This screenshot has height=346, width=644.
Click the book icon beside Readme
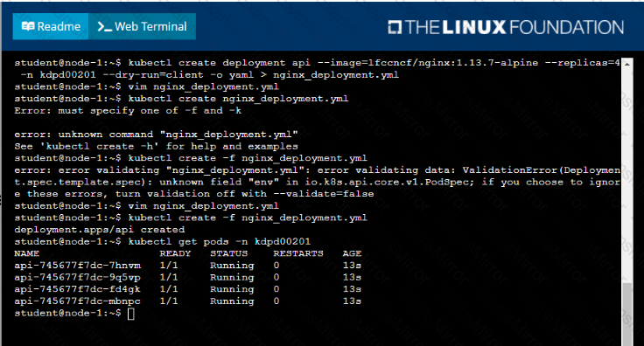(x=28, y=26)
